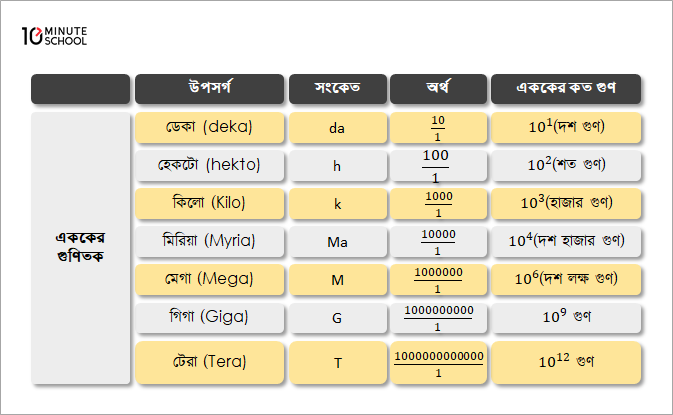Select the এককের গুণিতক side label
This screenshot has height=415, width=673.
[x=81, y=247]
